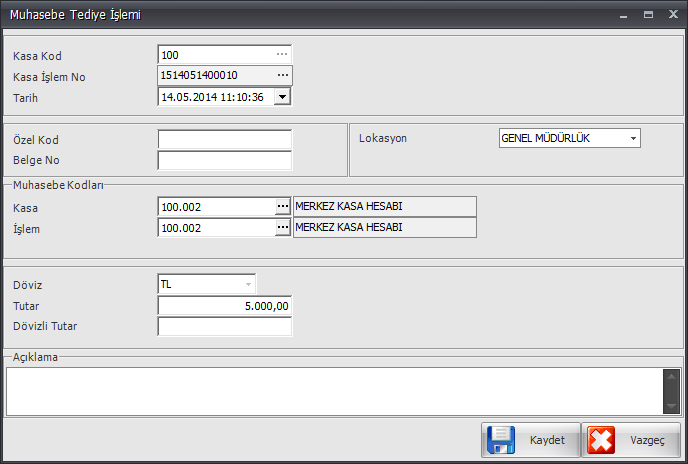Select the Dövizli Tutar input field
Viewport: 688px width, 464px height.
click(x=224, y=326)
